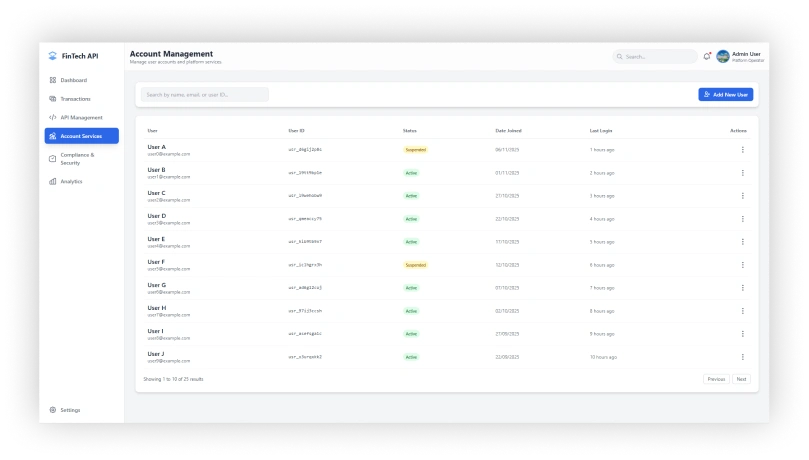Screen dimensions: 809x460
Task: Click the Admin User avatar
Action: (723, 56)
